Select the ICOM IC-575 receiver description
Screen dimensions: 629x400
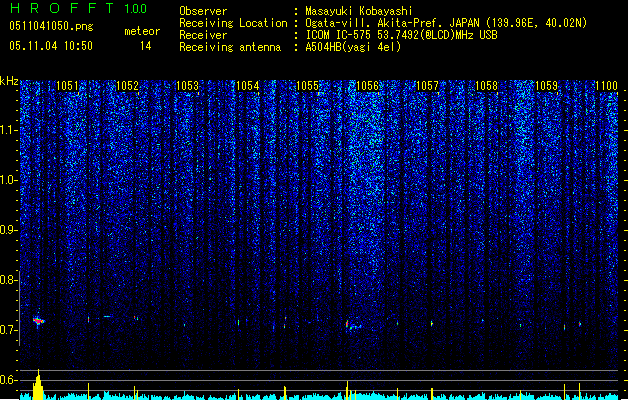click(x=401, y=35)
